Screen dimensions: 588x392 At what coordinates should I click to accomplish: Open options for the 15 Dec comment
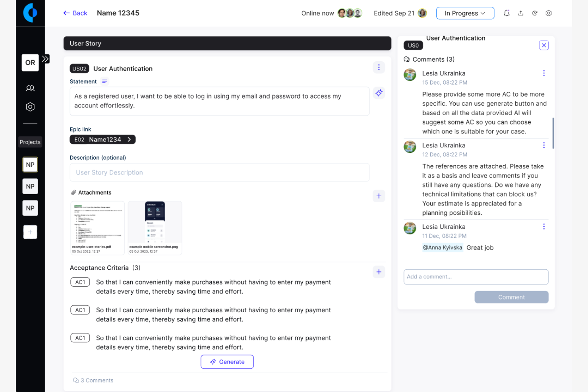point(544,73)
